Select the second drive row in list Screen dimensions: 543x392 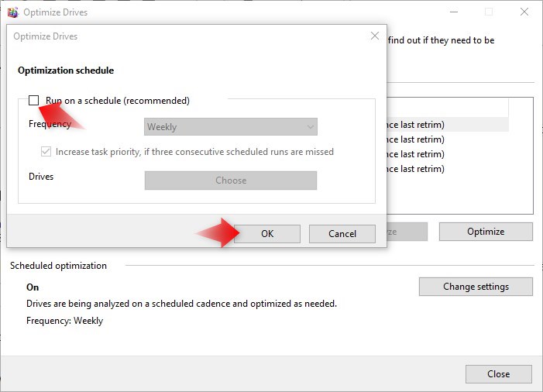tap(442, 139)
